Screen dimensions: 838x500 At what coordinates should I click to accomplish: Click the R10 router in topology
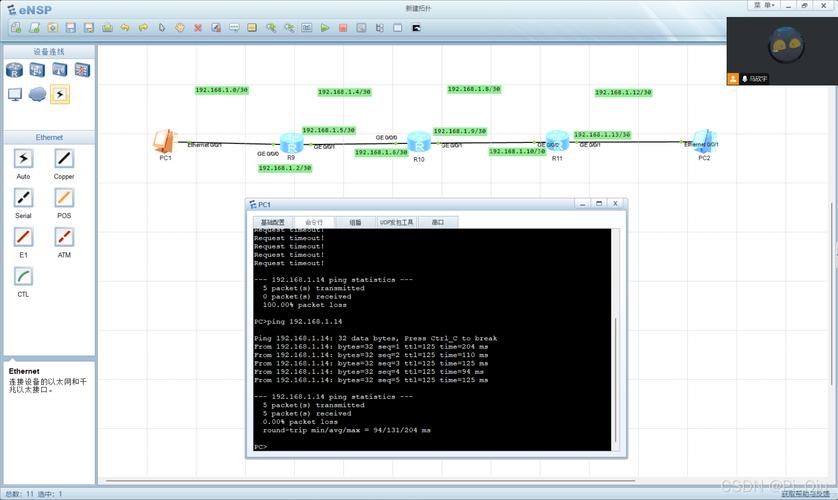click(x=417, y=142)
